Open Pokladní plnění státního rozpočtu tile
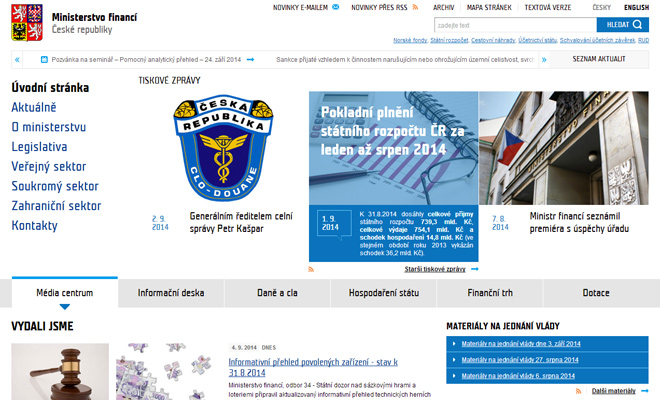 click(x=393, y=176)
